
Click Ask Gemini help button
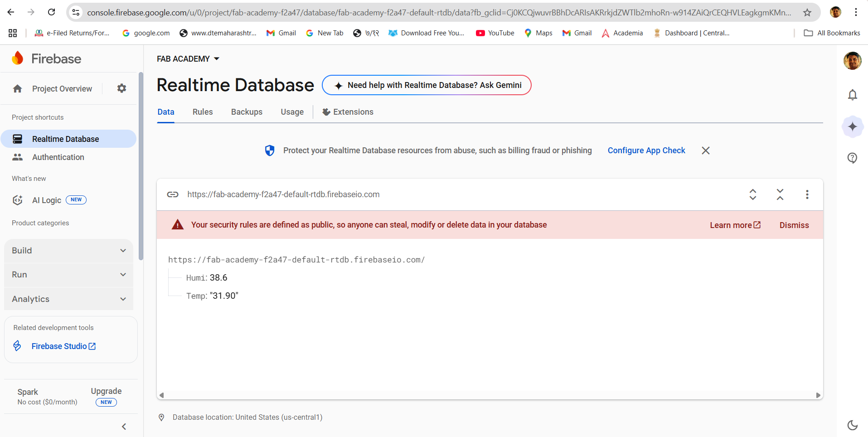pyautogui.click(x=427, y=85)
